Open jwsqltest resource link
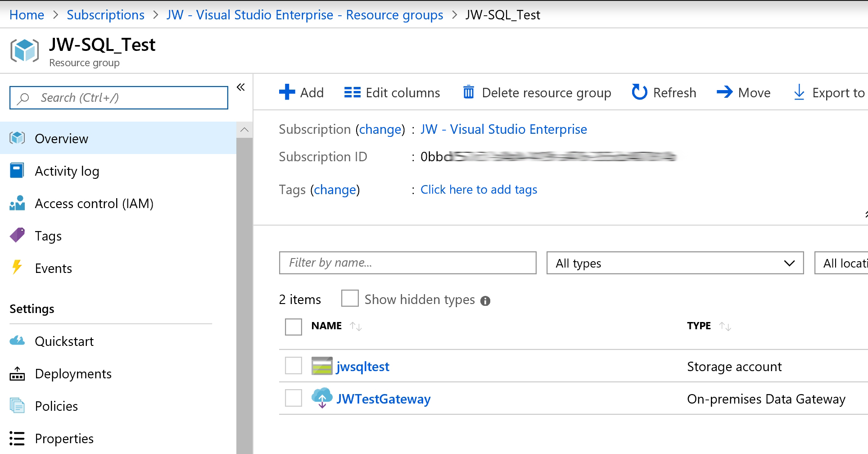868x454 pixels. [x=363, y=367]
